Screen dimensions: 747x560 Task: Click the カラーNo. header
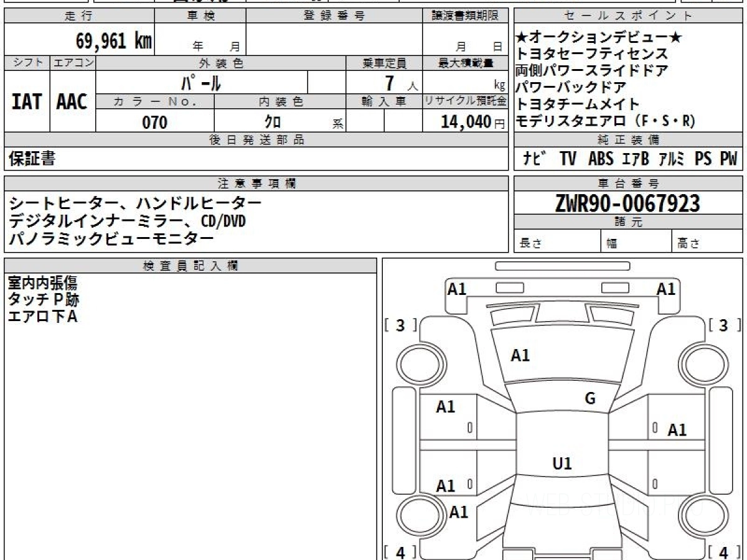click(155, 101)
